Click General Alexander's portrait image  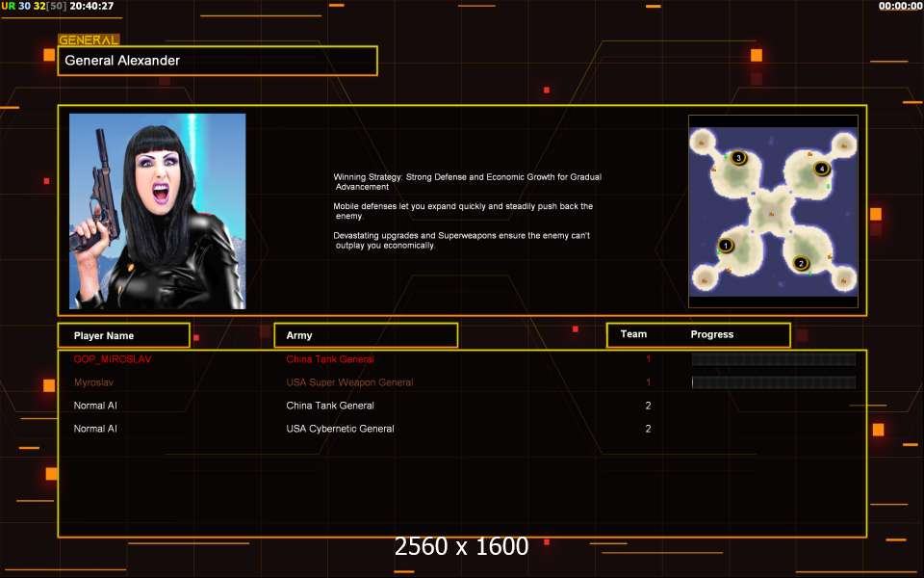157,211
